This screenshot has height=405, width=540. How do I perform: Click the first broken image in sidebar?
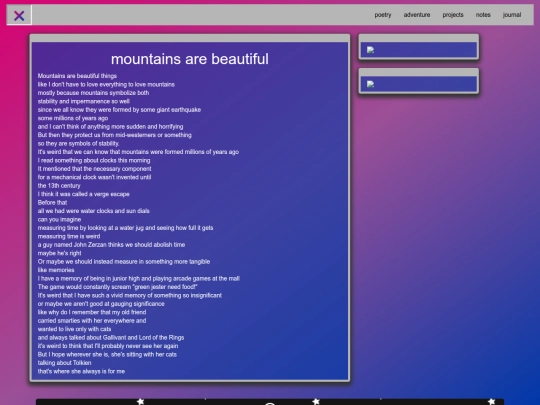[x=370, y=50]
